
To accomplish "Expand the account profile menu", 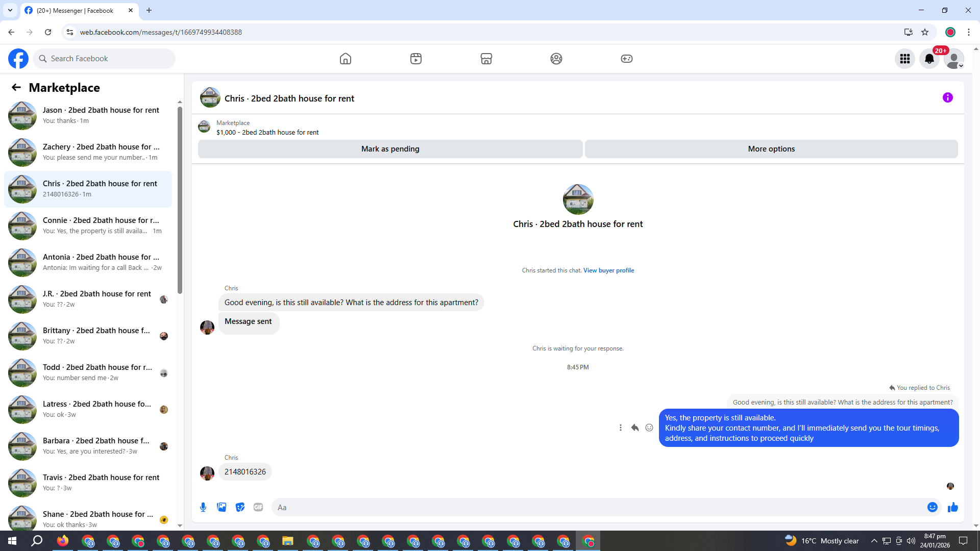I will pyautogui.click(x=953, y=59).
